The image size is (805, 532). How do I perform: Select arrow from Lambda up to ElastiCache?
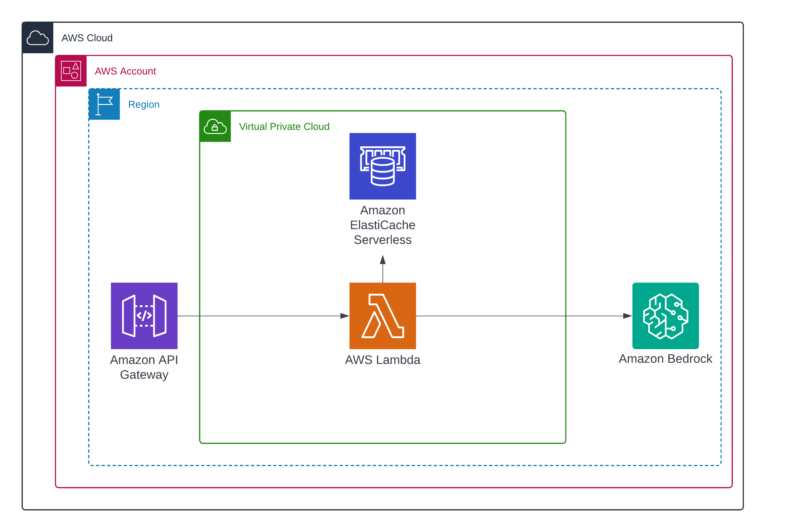click(x=383, y=270)
